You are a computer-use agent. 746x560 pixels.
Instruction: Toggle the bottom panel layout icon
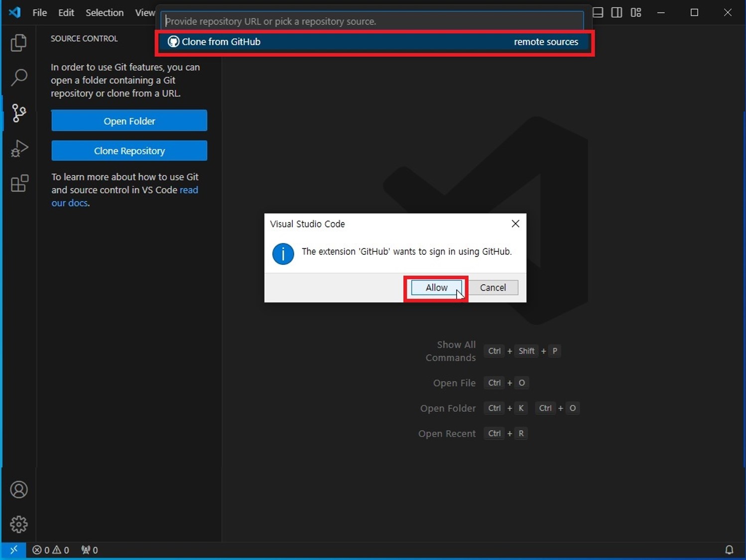click(x=598, y=12)
